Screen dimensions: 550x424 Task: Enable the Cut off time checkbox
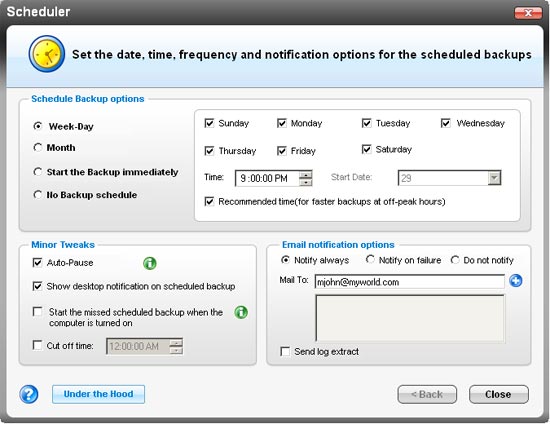point(37,345)
